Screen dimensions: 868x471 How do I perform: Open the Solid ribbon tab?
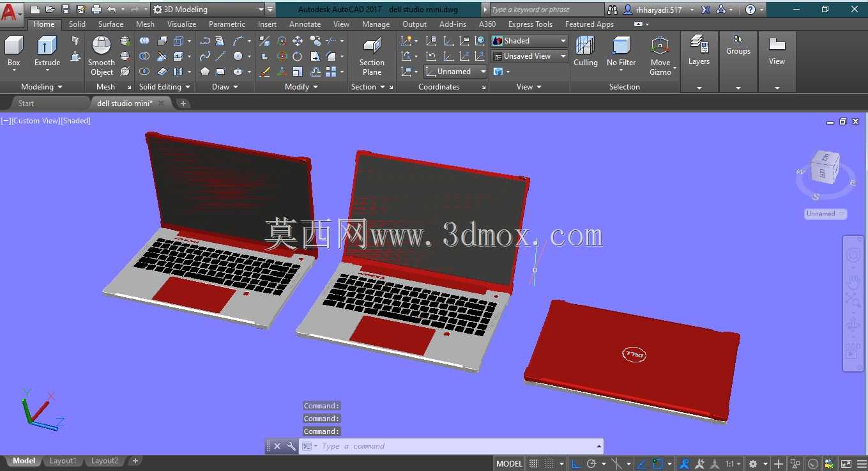[77, 24]
